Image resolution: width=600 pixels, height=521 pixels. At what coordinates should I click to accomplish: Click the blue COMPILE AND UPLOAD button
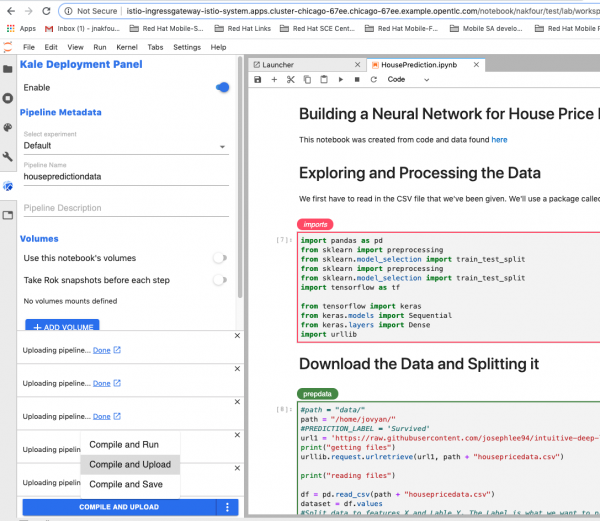click(118, 508)
